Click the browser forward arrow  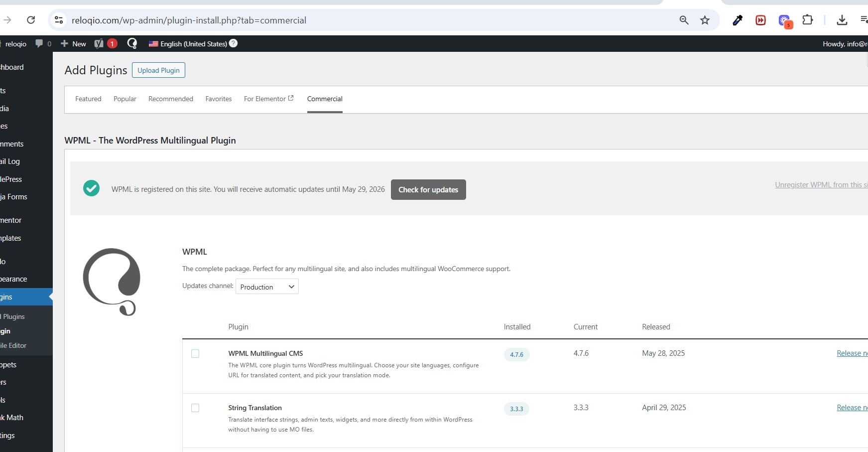click(7, 20)
